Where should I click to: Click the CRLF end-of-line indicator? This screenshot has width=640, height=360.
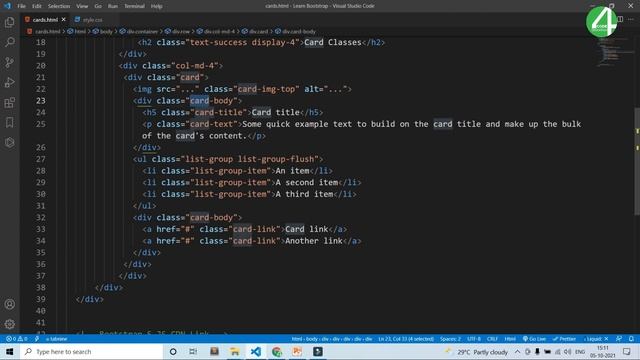click(492, 339)
